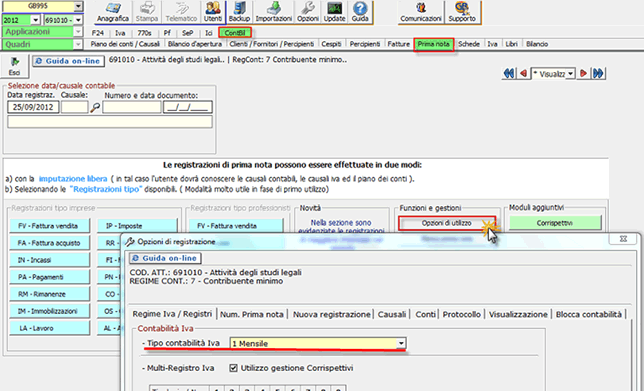Open the Prima nota menu tab
This screenshot has width=644, height=391.
click(x=434, y=44)
